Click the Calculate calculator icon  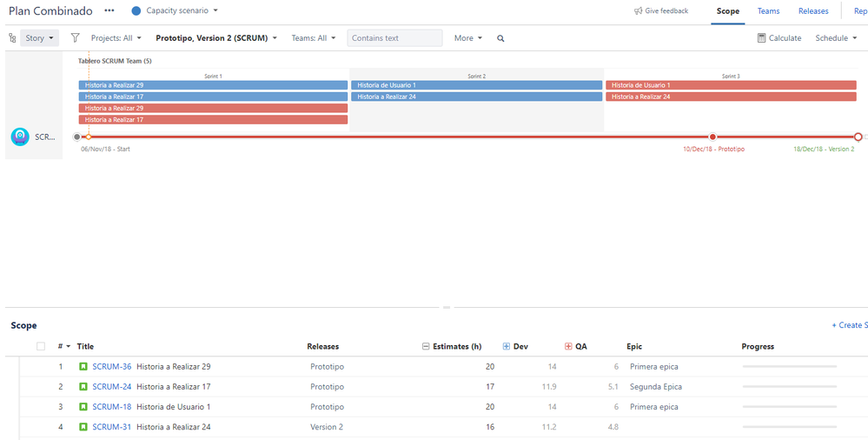coord(762,37)
